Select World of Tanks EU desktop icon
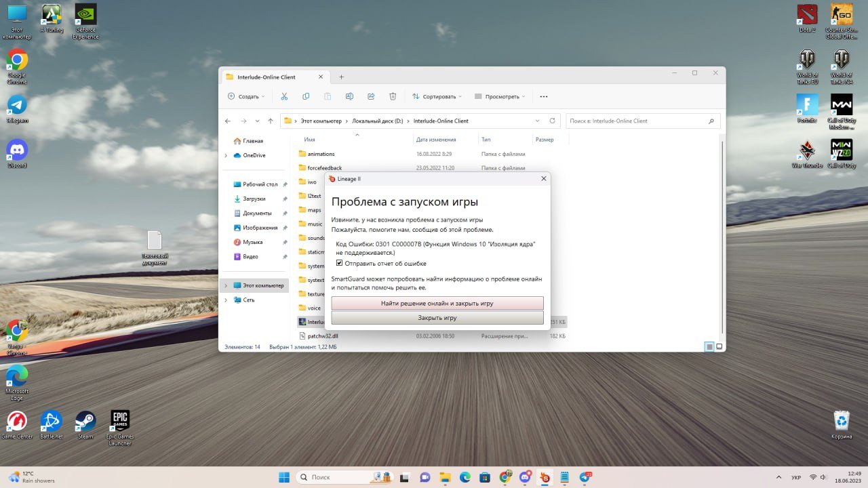Screen dimensions: 868x488 807,66
